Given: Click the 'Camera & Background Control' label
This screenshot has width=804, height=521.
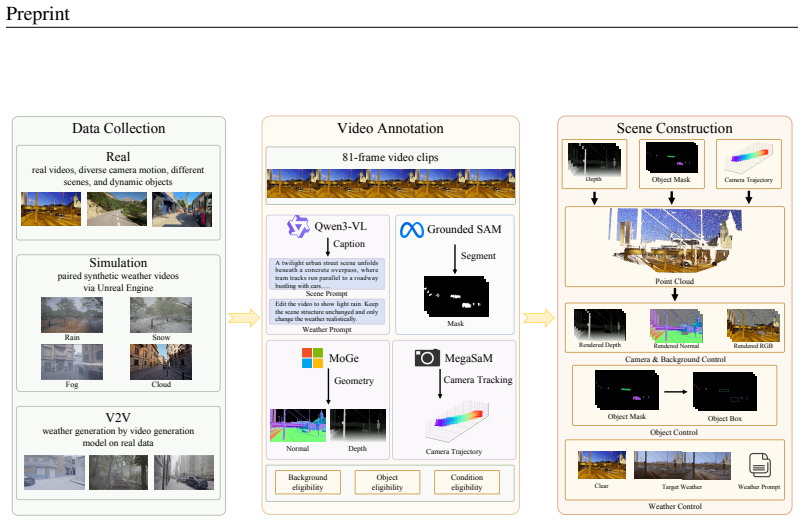Looking at the screenshot, I should pyautogui.click(x=675, y=359).
